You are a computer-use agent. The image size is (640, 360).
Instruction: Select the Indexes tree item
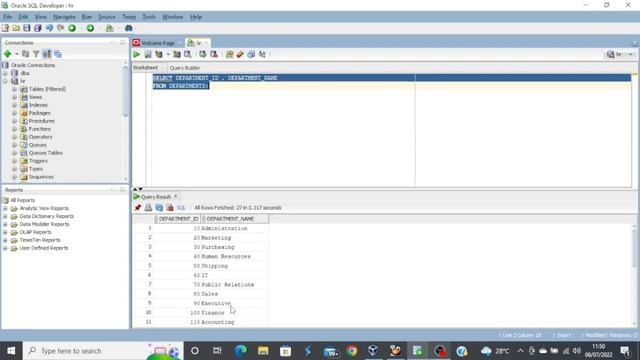pos(38,105)
